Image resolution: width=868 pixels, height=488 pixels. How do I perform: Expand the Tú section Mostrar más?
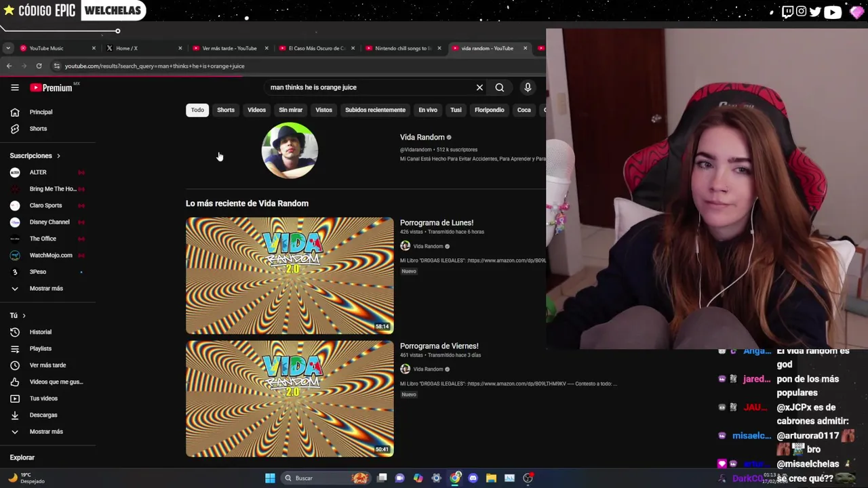pyautogui.click(x=47, y=432)
